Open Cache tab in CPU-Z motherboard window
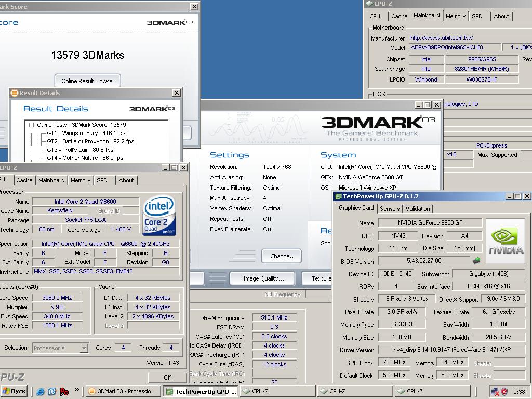 [x=399, y=16]
